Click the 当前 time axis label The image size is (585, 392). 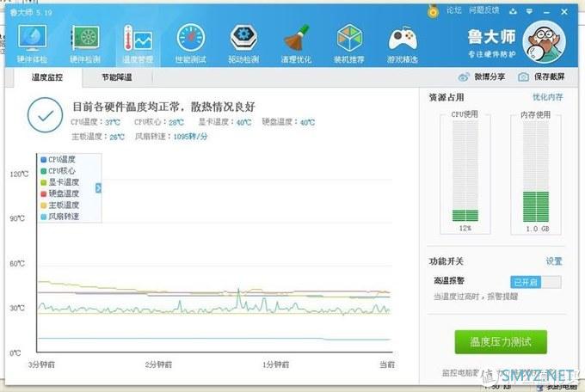pos(387,364)
